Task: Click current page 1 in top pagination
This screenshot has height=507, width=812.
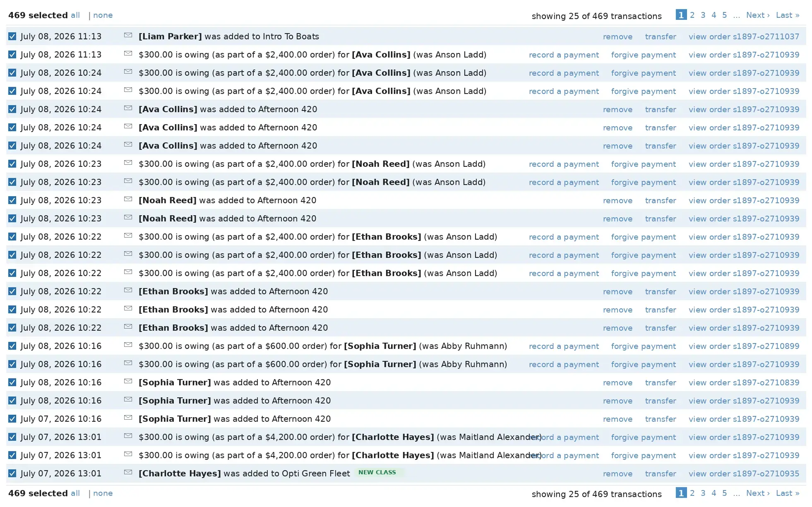Action: coord(681,15)
